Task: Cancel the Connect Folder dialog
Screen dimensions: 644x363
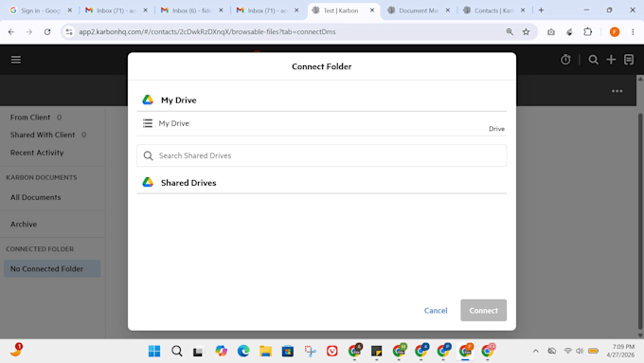Action: (436, 310)
